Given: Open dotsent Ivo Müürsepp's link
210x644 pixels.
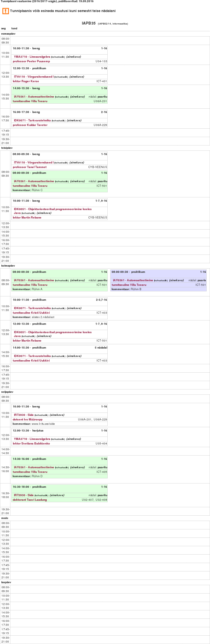Looking at the screenshot, I should point(27,419).
